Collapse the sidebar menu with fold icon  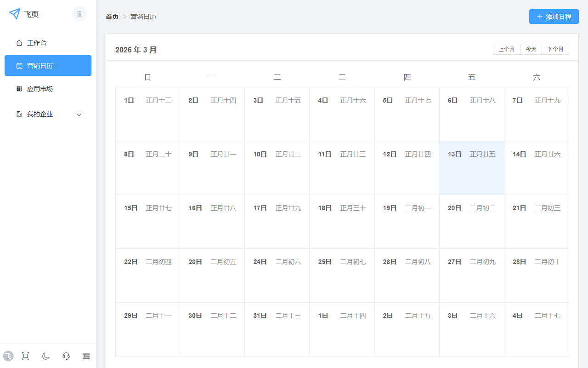86,356
